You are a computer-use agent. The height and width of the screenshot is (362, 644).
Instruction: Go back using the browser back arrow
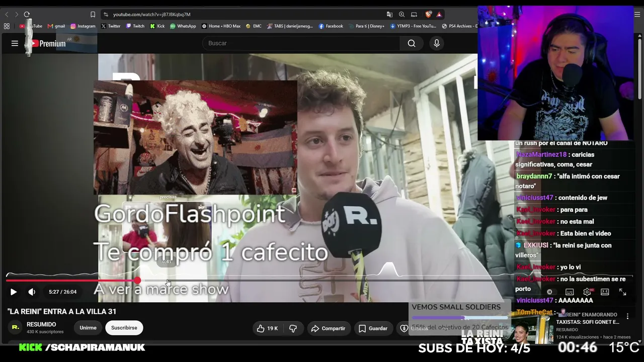pyautogui.click(x=7, y=15)
